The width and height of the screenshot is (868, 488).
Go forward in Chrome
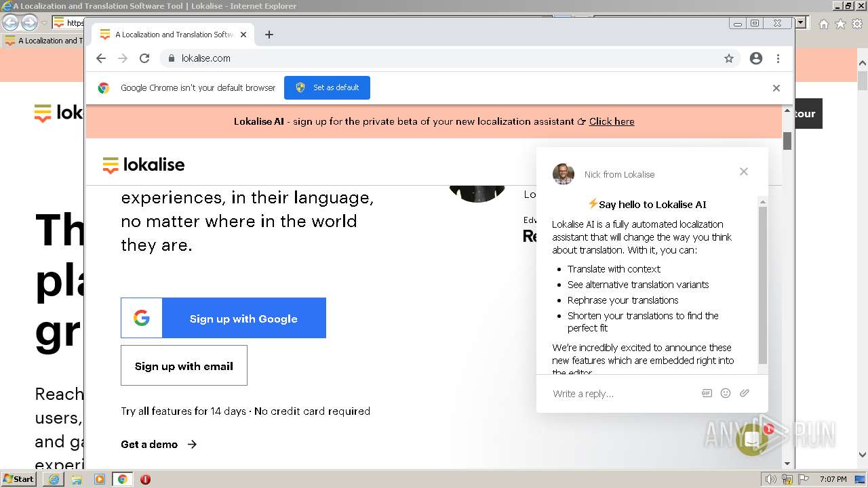123,58
